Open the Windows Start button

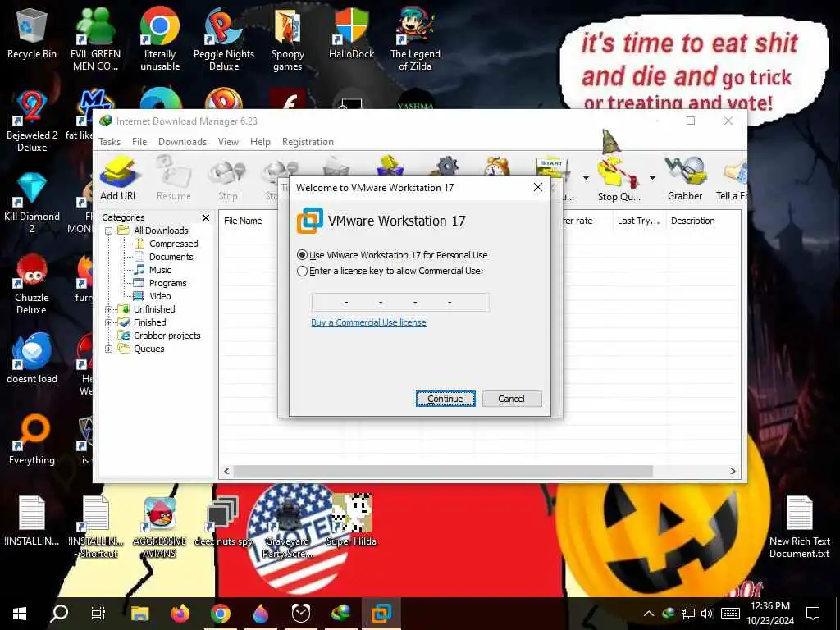click(20, 614)
